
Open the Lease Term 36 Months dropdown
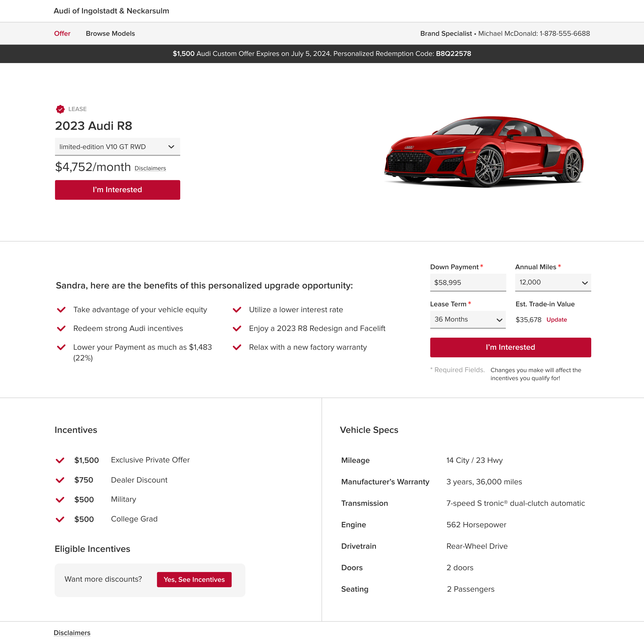[x=468, y=319]
